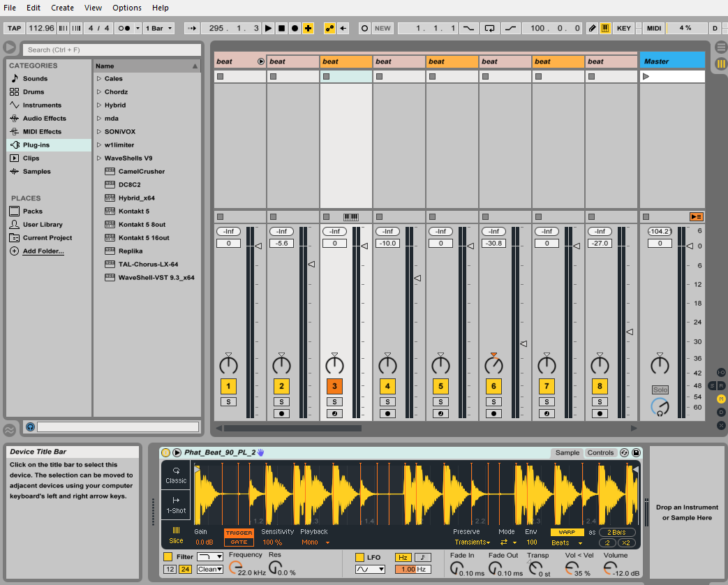Click the Hot-Swap icon on the Simpler device
This screenshot has height=585, width=728.
click(x=623, y=452)
